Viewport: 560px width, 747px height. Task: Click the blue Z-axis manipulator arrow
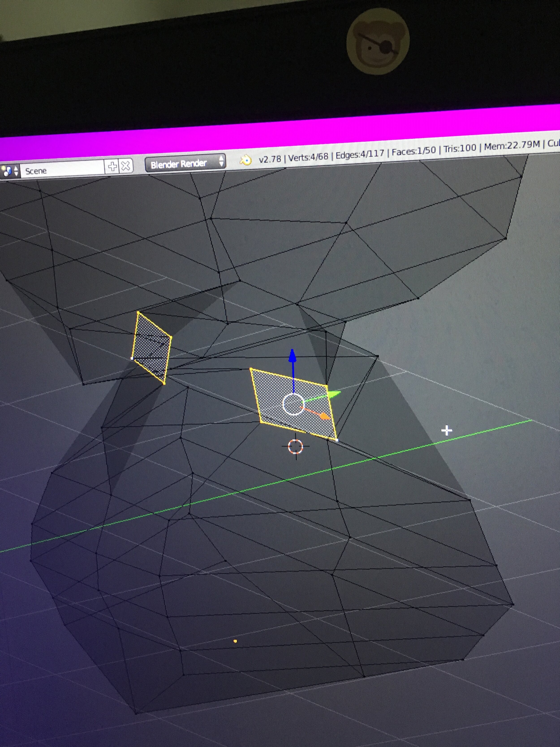coord(292,356)
